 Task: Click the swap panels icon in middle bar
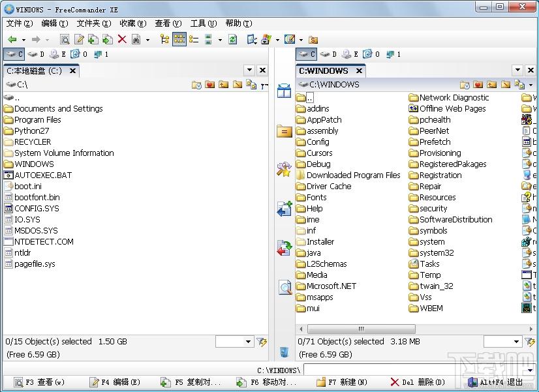click(285, 91)
